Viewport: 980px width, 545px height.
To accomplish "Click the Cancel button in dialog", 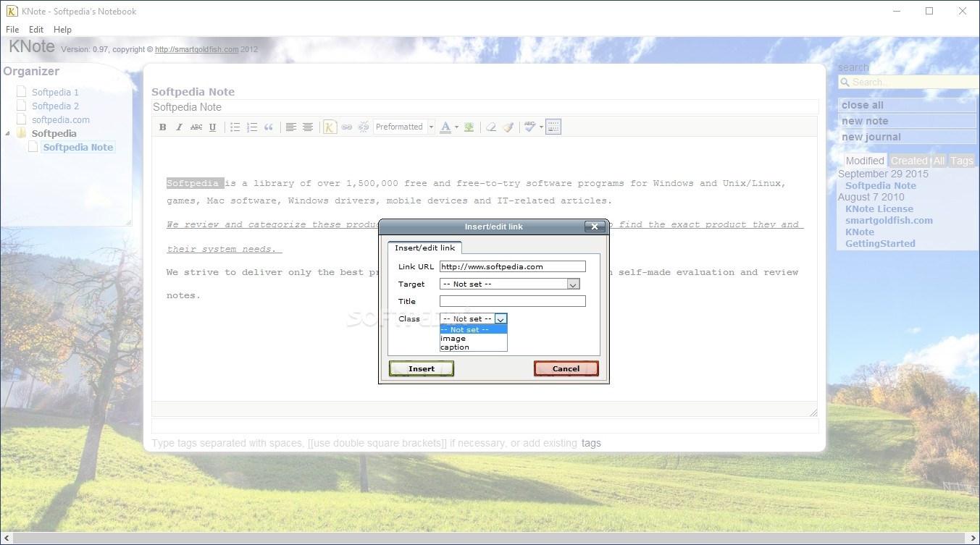I will point(566,368).
